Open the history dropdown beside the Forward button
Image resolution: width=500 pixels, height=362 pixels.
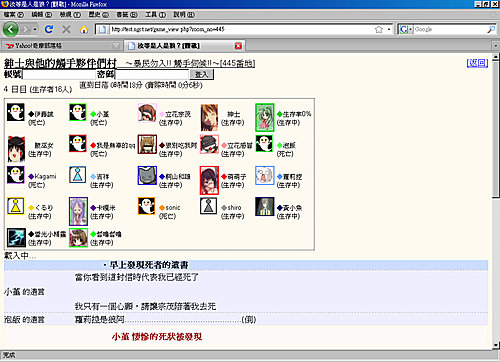[35, 29]
